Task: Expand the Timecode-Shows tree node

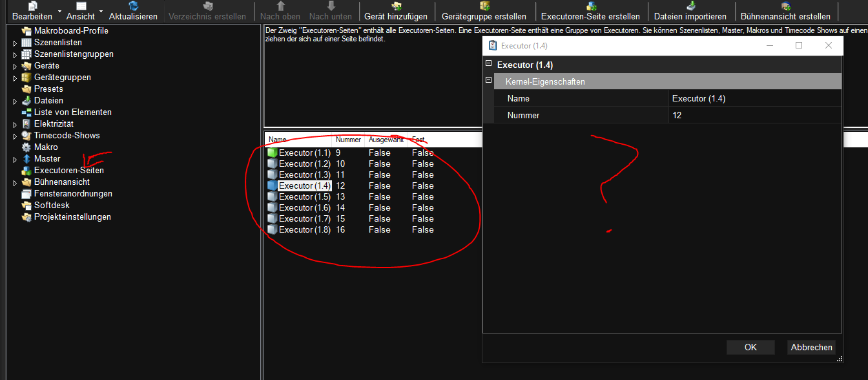Action: [x=15, y=136]
